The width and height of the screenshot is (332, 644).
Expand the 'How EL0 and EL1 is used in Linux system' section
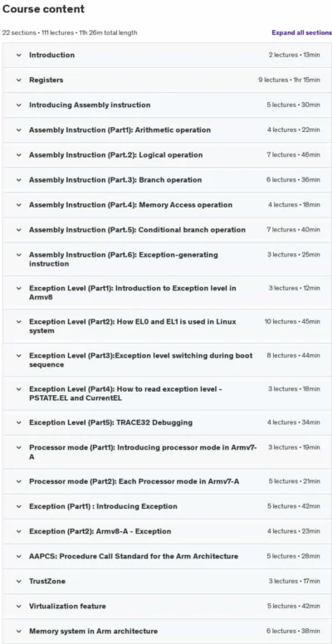pyautogui.click(x=167, y=326)
